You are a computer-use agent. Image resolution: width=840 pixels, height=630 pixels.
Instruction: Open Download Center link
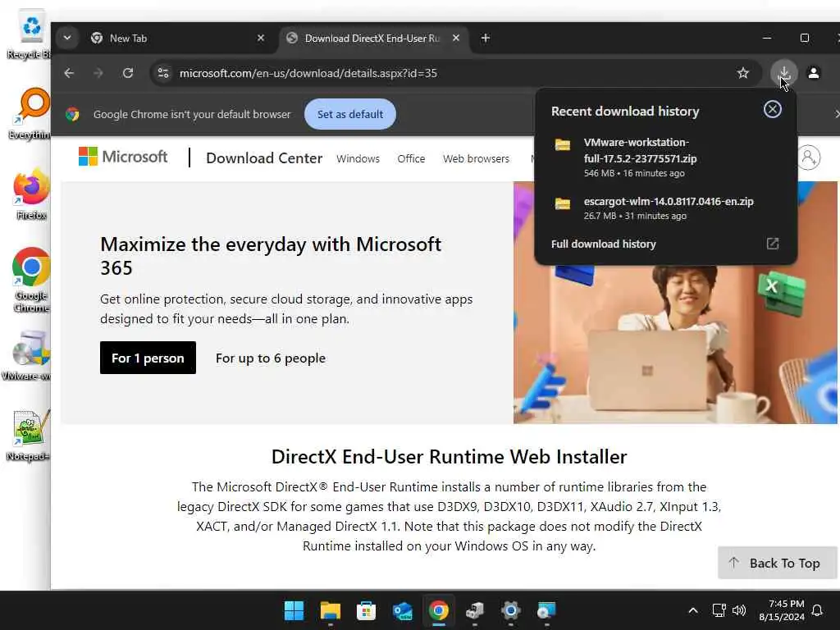pyautogui.click(x=264, y=158)
